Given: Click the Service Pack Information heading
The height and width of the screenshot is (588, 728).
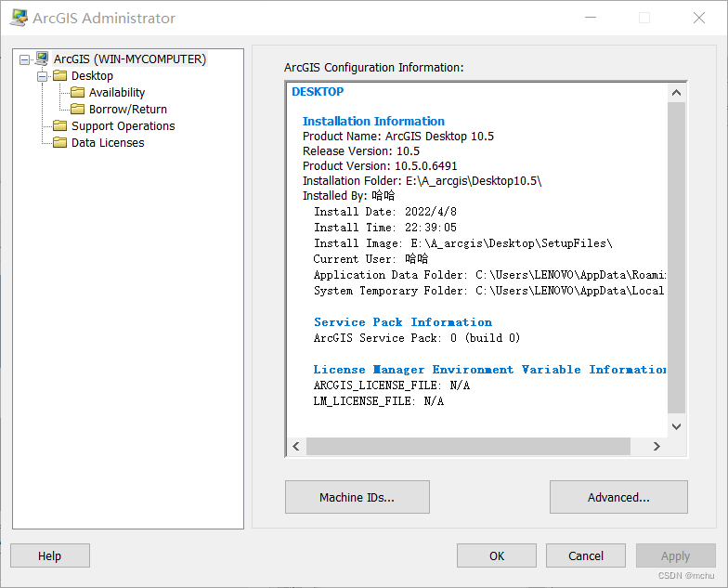Looking at the screenshot, I should click(x=403, y=322).
